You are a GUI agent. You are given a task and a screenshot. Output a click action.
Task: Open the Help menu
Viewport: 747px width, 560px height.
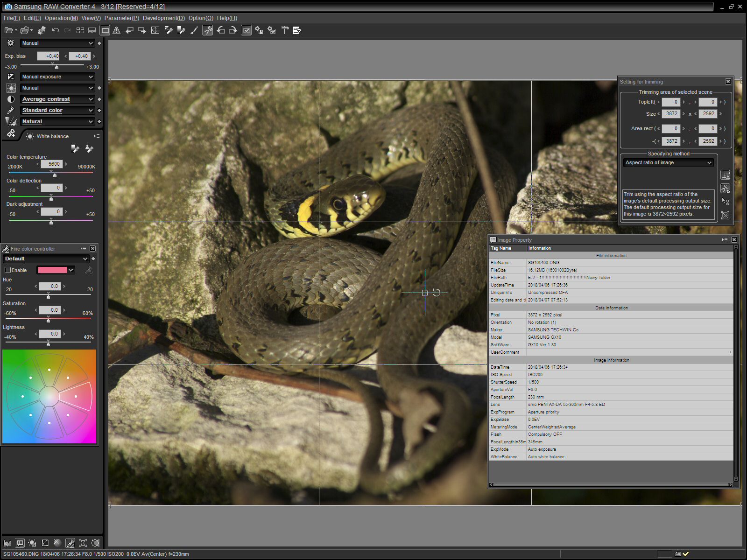pyautogui.click(x=227, y=18)
